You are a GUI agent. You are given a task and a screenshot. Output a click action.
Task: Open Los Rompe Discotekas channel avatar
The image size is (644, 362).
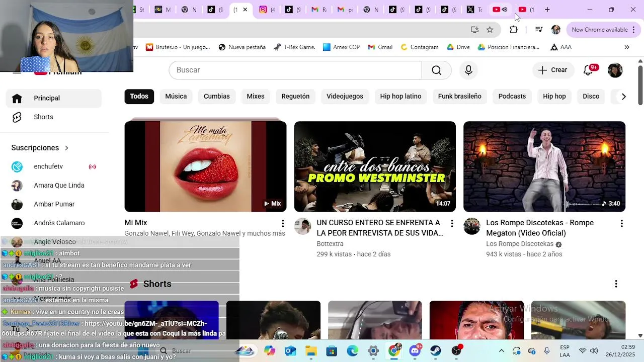point(472,226)
